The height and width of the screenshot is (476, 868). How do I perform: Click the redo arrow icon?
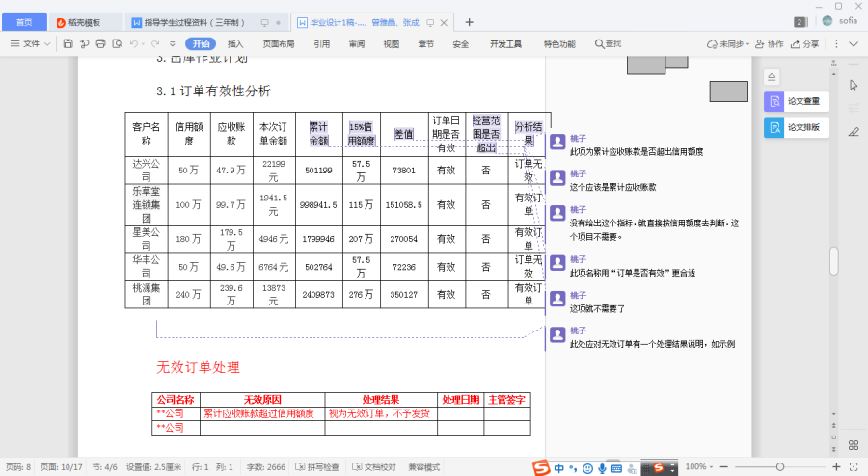point(155,43)
